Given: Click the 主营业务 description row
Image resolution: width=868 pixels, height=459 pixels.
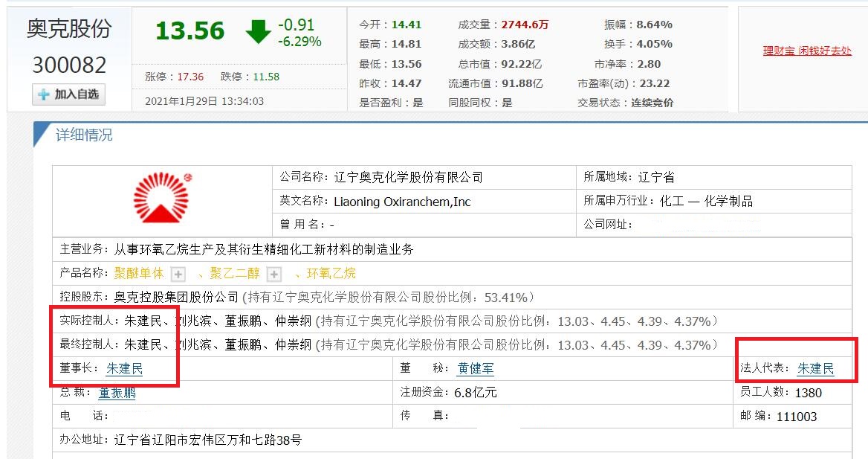Looking at the screenshot, I should tap(453, 249).
